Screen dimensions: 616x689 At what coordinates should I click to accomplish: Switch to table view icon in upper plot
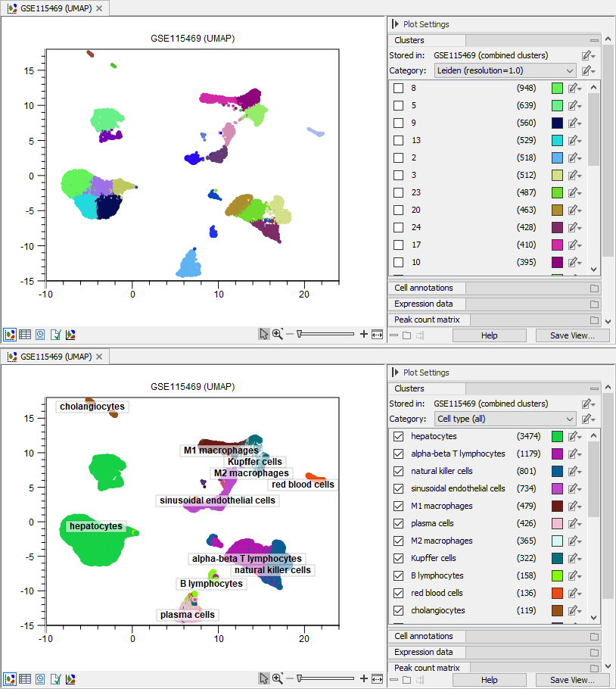25,334
